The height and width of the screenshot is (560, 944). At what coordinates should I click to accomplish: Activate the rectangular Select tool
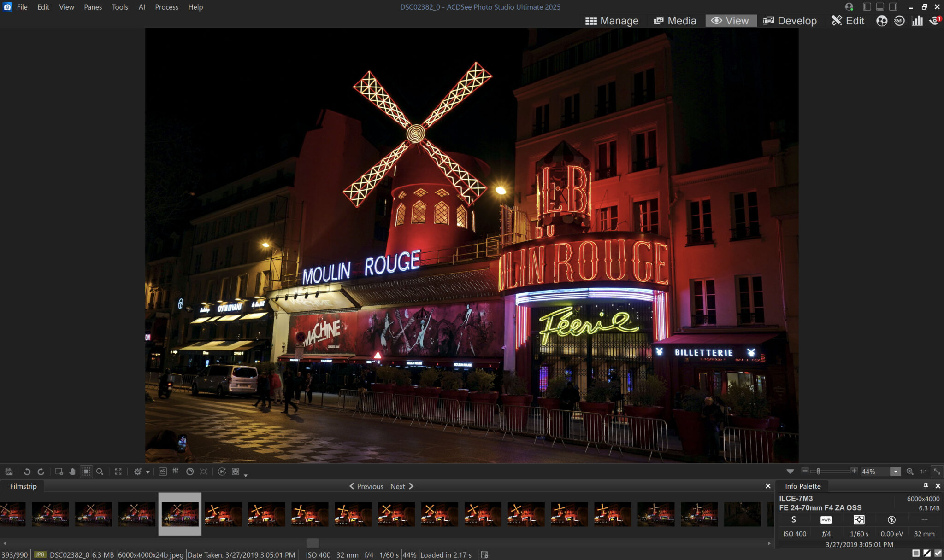[x=86, y=472]
